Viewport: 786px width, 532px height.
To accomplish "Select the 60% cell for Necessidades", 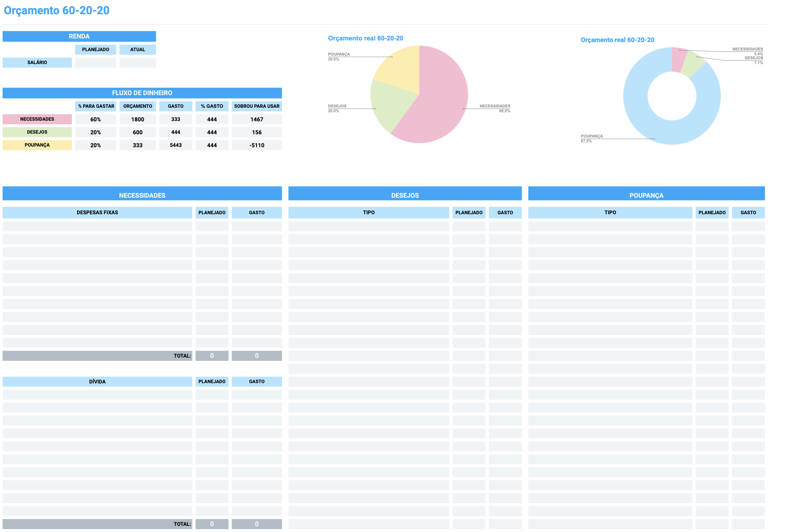I will coord(96,120).
